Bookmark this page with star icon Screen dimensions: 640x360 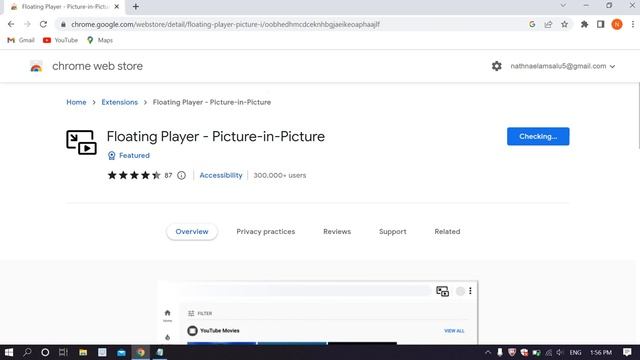coord(564,24)
